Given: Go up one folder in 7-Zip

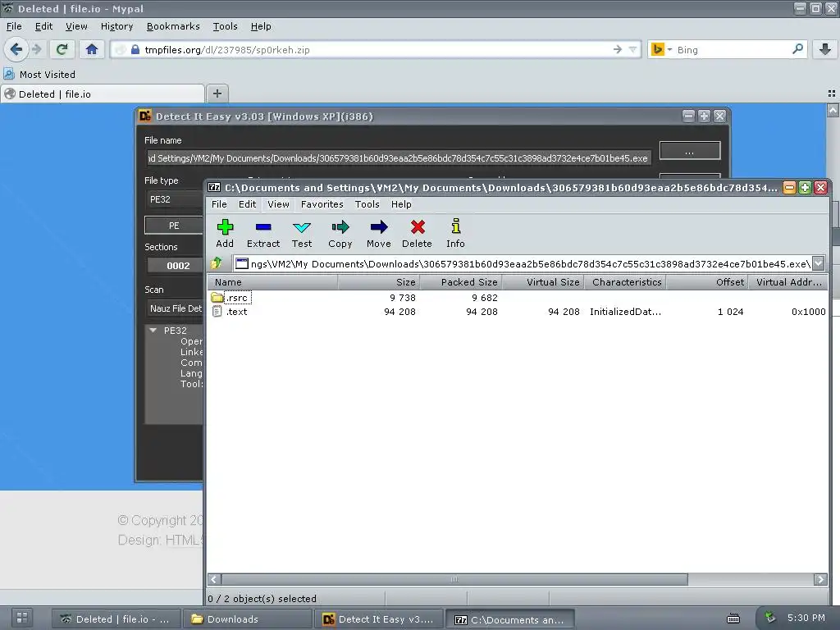Looking at the screenshot, I should point(217,263).
